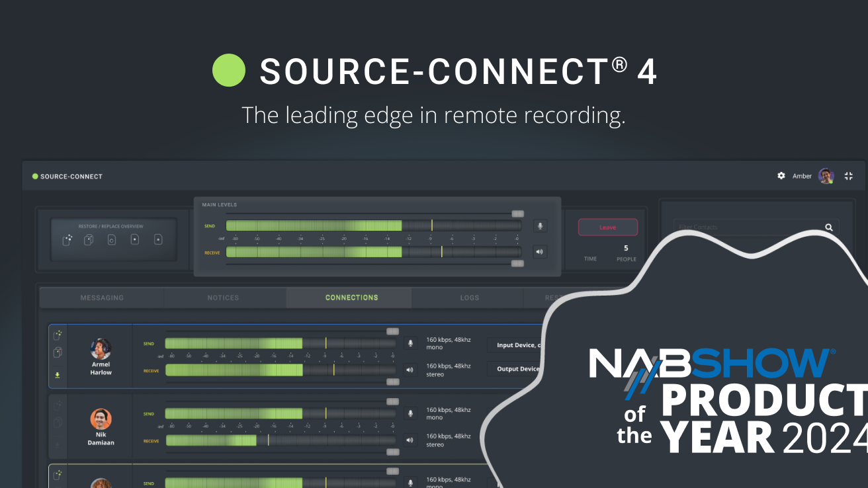Click Nik Damiaan's '160 kbps, 48khz stereo' text
This screenshot has height=488, width=868.
[449, 440]
